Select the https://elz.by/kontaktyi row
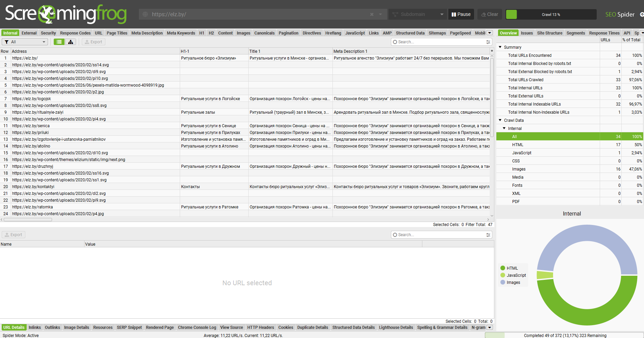 pyautogui.click(x=245, y=186)
